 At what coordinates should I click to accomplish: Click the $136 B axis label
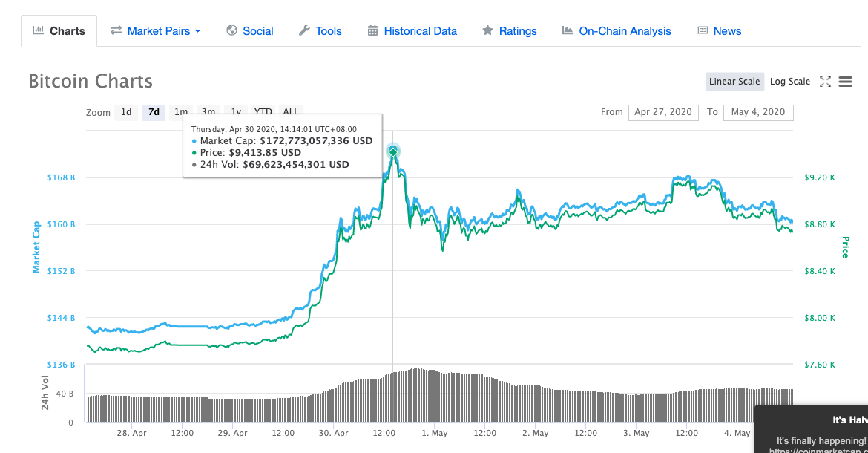(x=61, y=365)
